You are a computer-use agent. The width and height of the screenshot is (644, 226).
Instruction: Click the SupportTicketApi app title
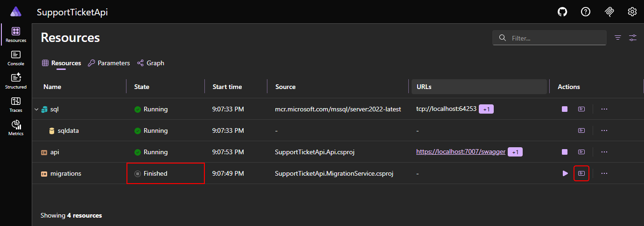coord(72,12)
